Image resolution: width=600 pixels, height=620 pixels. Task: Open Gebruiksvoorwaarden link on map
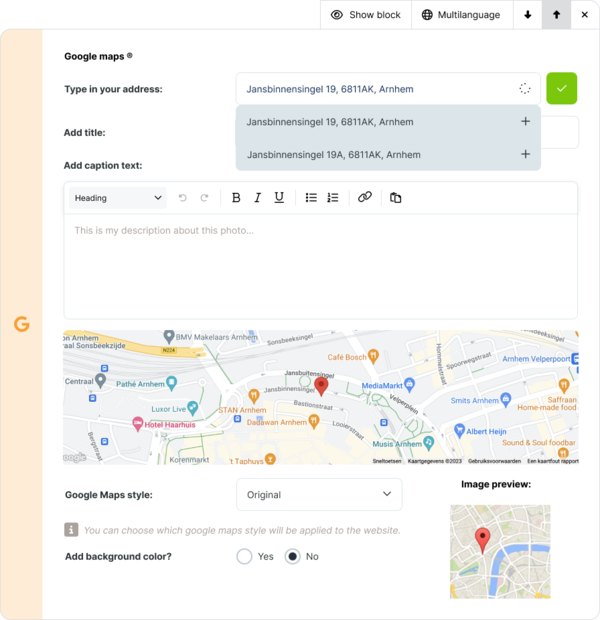tap(494, 461)
